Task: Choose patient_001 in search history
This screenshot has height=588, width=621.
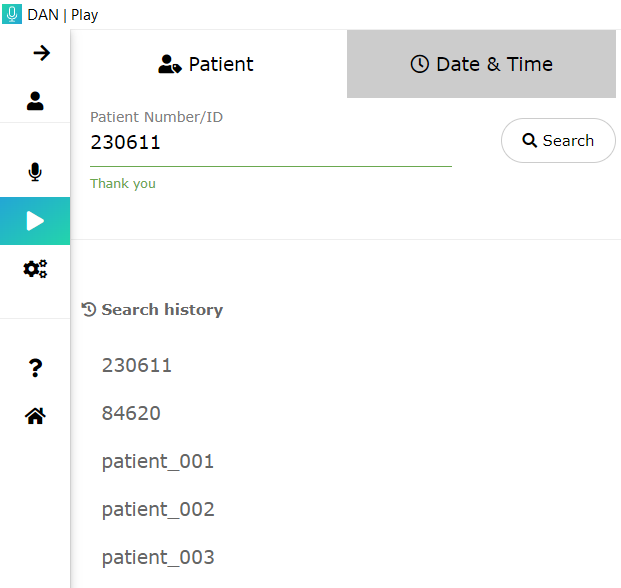Action: 158,462
